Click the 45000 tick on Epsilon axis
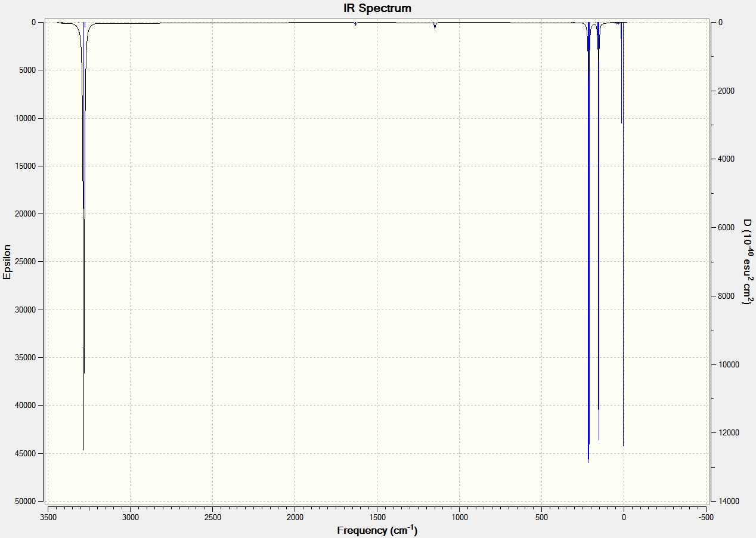 (33, 453)
